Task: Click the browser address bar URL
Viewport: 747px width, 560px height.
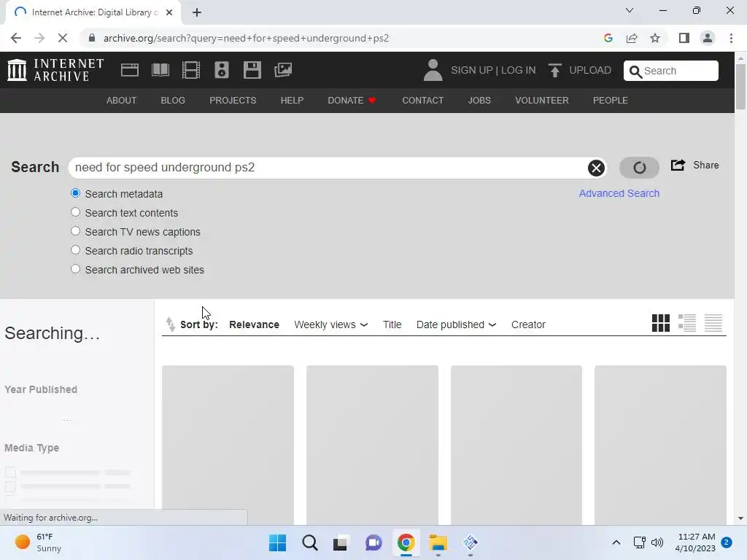Action: click(x=246, y=38)
